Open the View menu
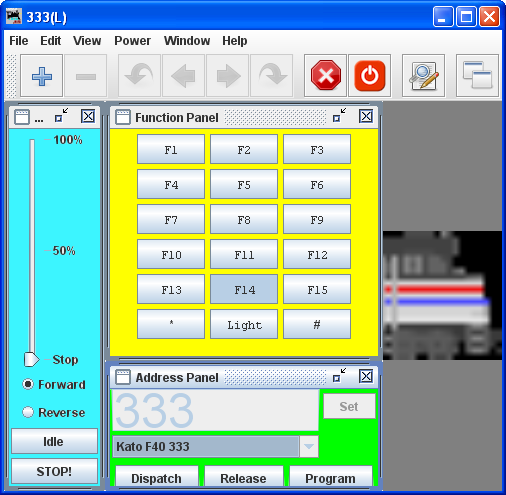Image resolution: width=506 pixels, height=495 pixels. point(87,41)
